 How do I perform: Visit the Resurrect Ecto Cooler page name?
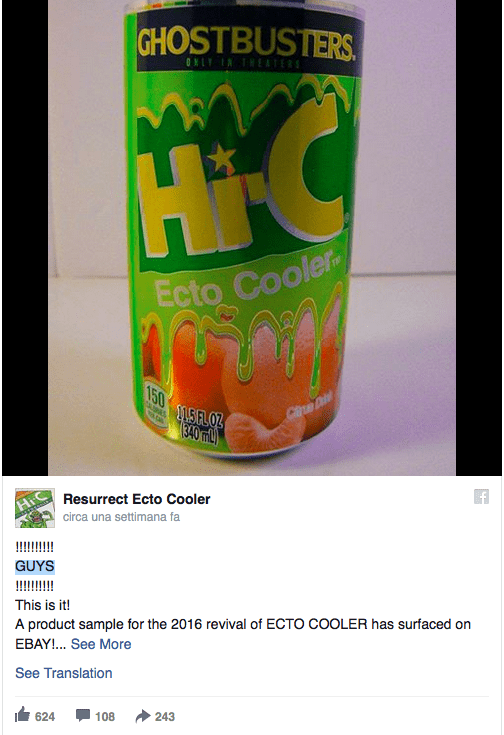[x=137, y=499]
